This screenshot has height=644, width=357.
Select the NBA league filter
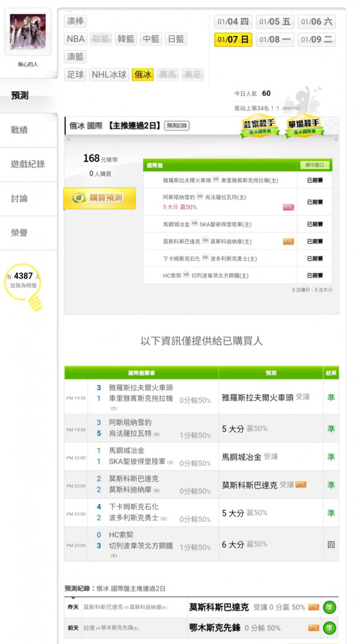(x=75, y=39)
